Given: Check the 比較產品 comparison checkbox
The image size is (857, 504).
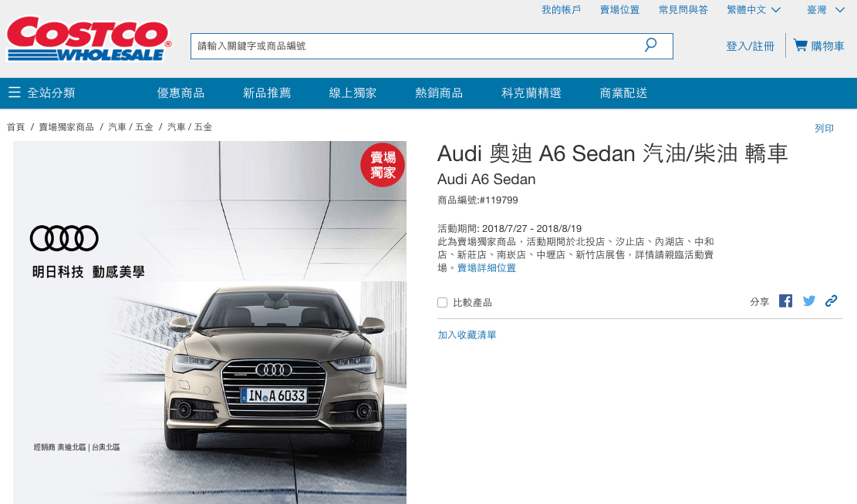Looking at the screenshot, I should [442, 302].
